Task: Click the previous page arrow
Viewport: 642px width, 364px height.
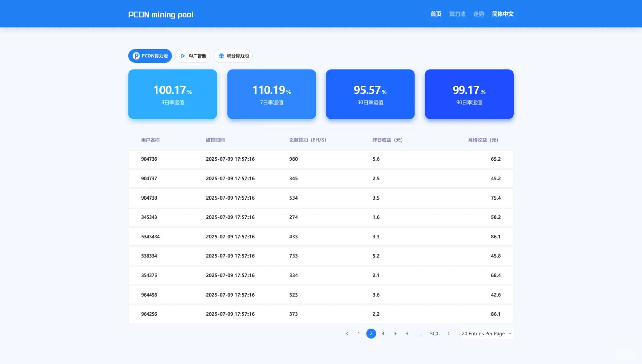Action: [347, 333]
